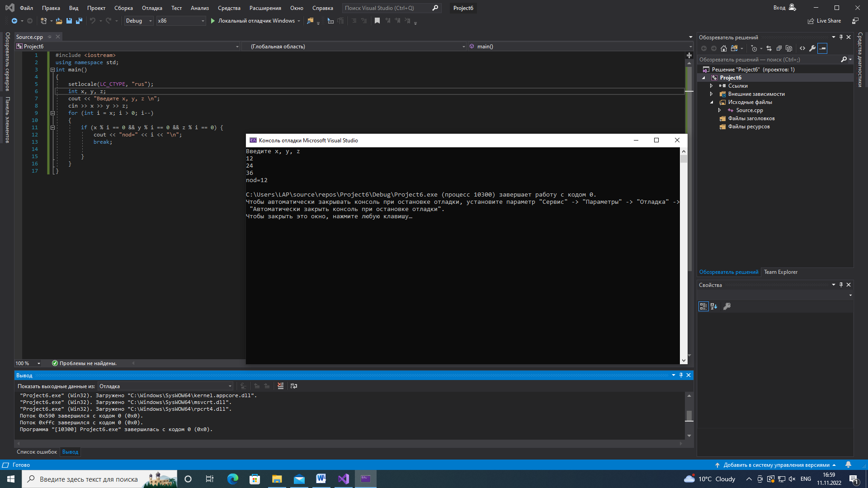The width and height of the screenshot is (868, 488).
Task: Click the Open File folder icon
Action: [x=59, y=21]
